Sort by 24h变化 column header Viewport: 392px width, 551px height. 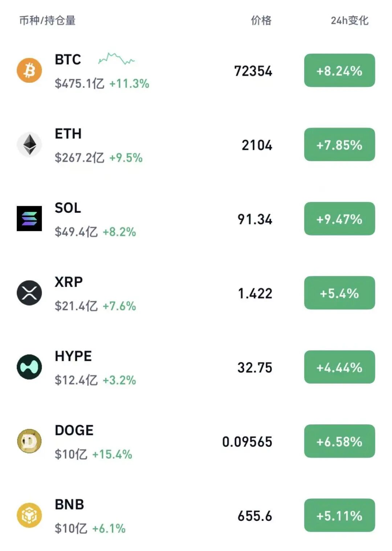pos(349,21)
